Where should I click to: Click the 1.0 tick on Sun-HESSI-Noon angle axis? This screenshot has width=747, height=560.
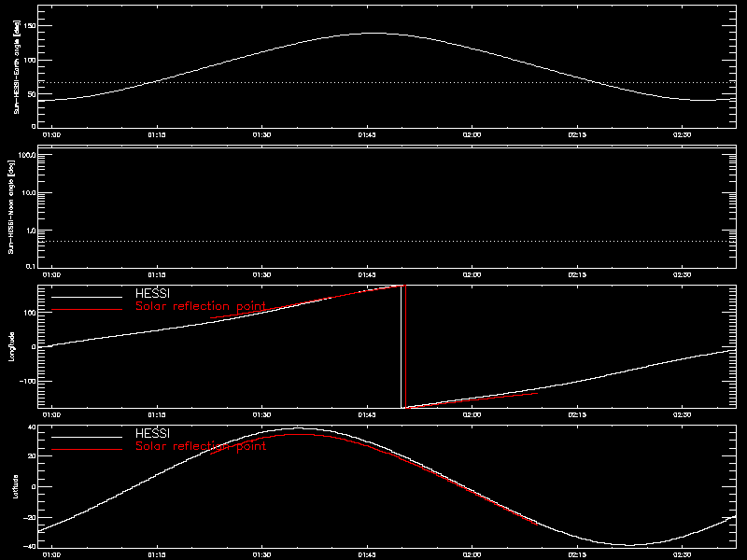click(30, 231)
